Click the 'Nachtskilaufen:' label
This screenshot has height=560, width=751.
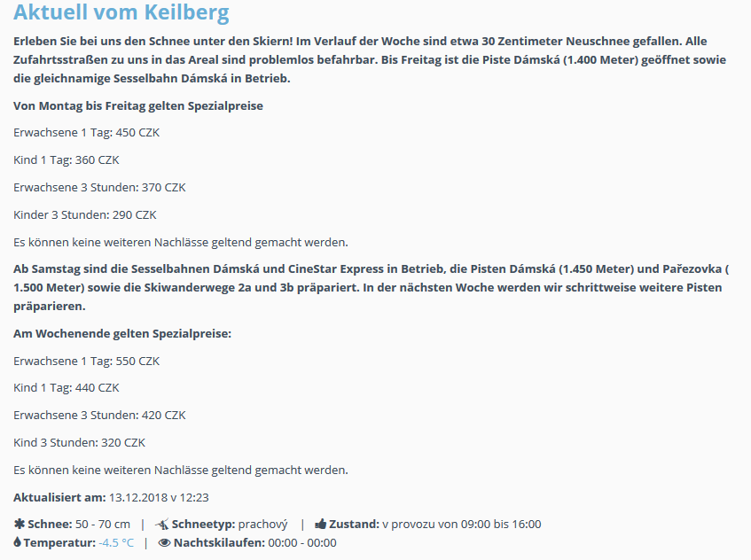pos(219,542)
